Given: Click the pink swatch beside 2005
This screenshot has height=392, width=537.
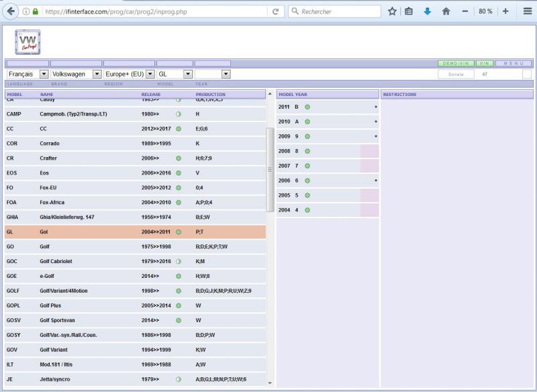Looking at the screenshot, I should 370,195.
